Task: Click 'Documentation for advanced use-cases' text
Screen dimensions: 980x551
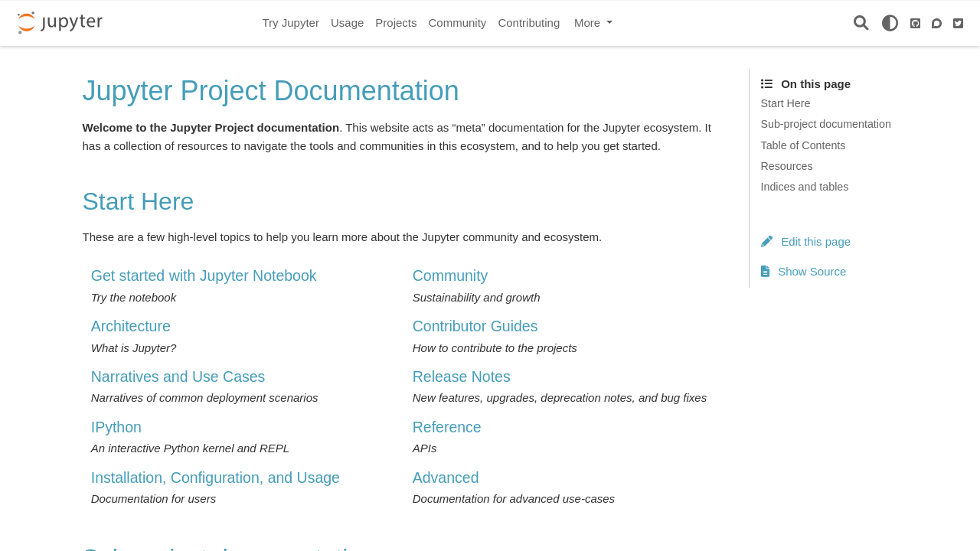Action: [x=514, y=499]
